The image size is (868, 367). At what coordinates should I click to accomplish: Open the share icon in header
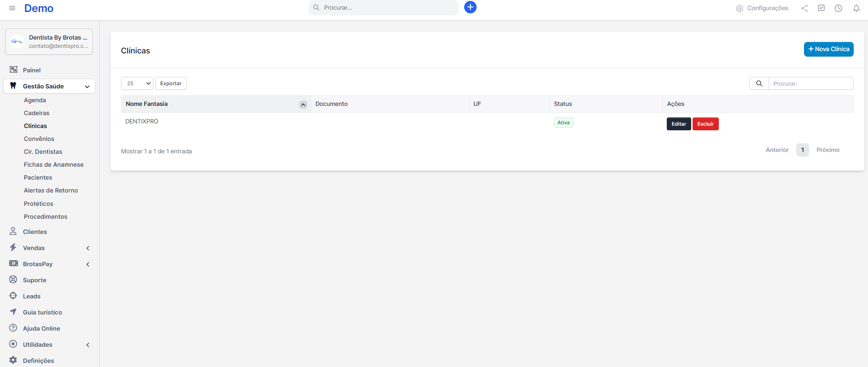[804, 8]
